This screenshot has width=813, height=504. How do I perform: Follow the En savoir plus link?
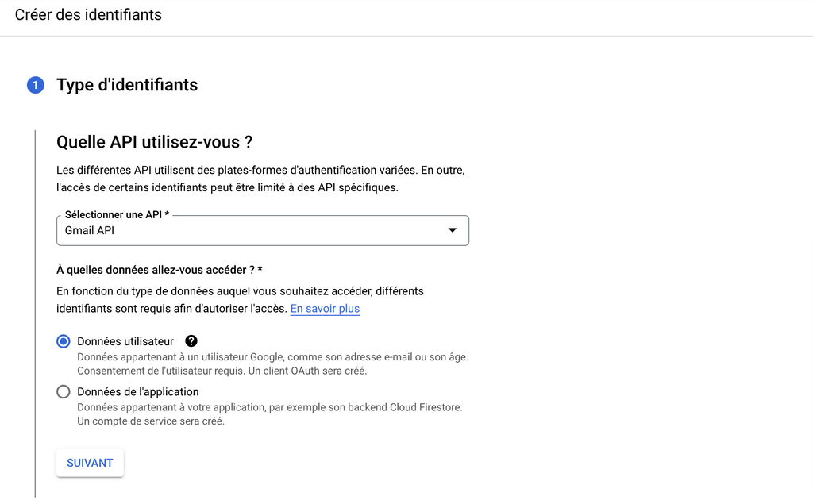tap(325, 309)
